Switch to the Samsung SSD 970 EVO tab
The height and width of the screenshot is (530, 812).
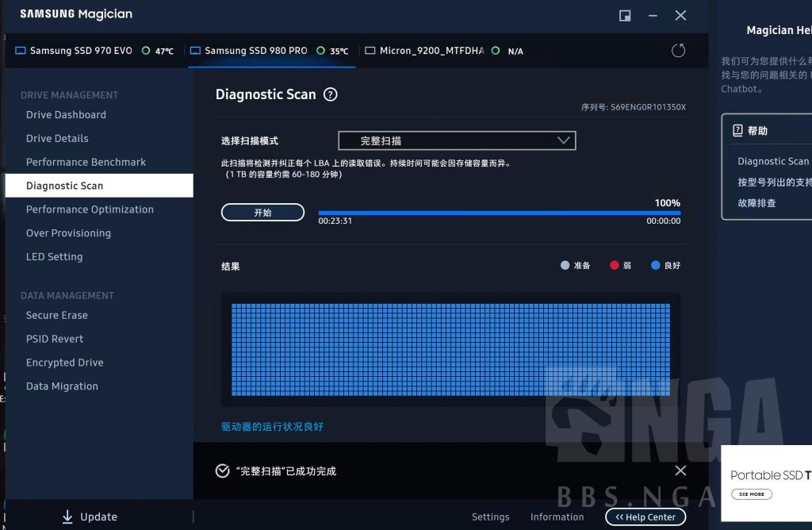click(83, 50)
